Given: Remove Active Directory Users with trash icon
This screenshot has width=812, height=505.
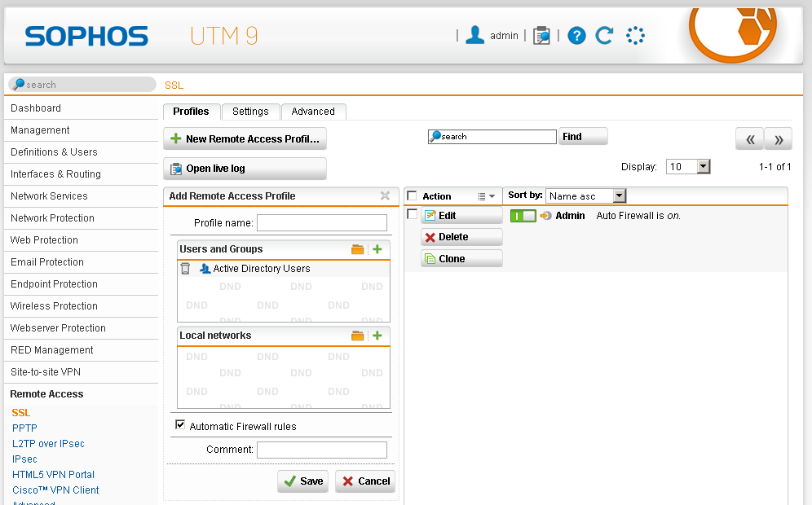Looking at the screenshot, I should tap(185, 269).
